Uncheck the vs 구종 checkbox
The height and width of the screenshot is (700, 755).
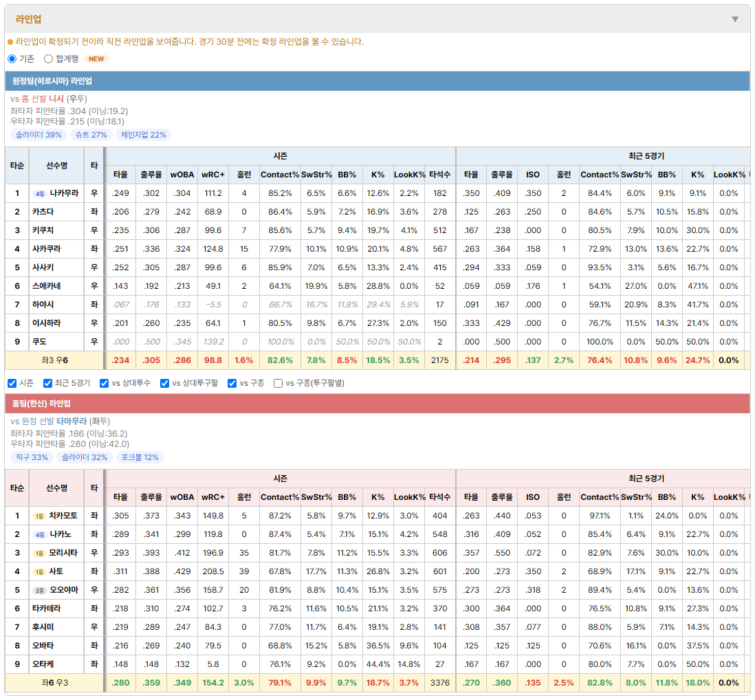point(232,383)
